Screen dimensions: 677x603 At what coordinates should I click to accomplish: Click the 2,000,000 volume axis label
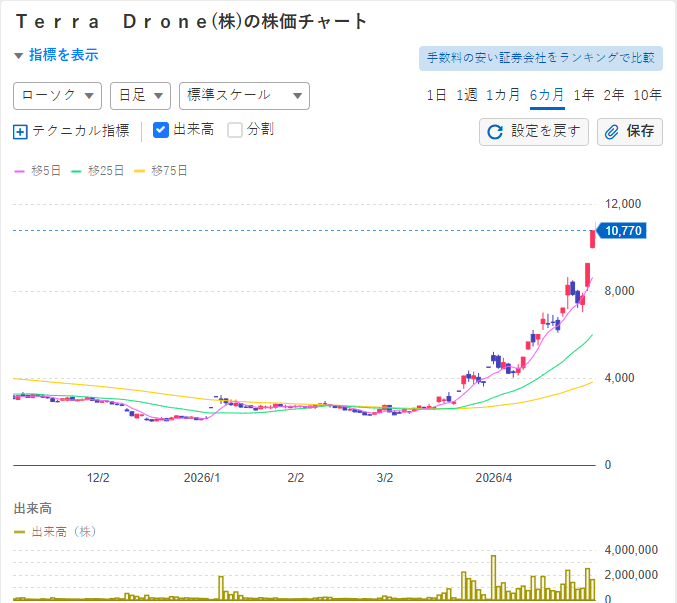pos(631,575)
